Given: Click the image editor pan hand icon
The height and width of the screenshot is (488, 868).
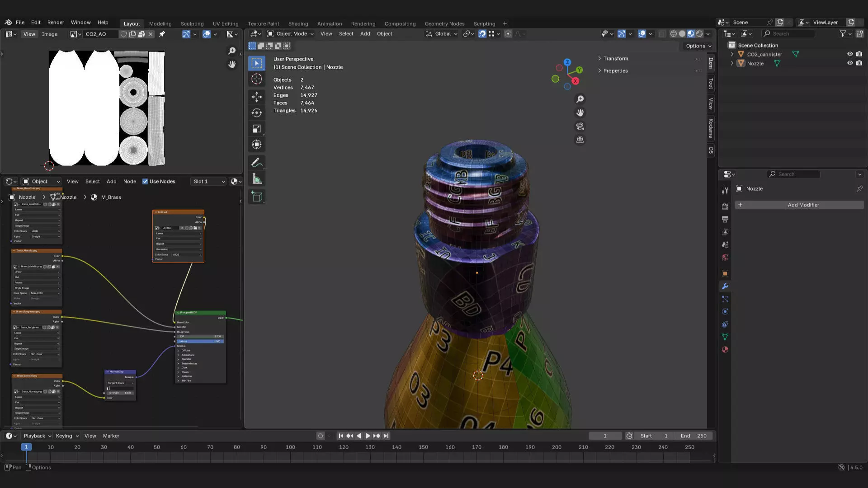Looking at the screenshot, I should [x=232, y=64].
